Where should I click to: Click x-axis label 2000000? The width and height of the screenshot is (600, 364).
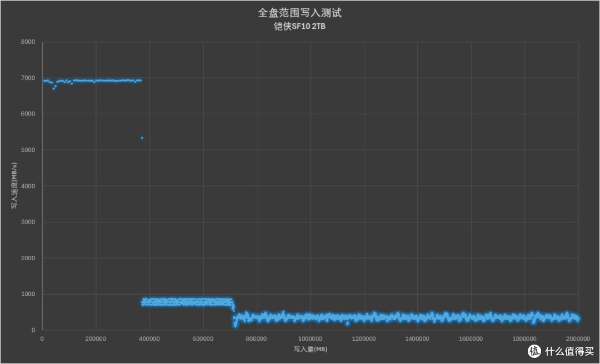click(578, 339)
